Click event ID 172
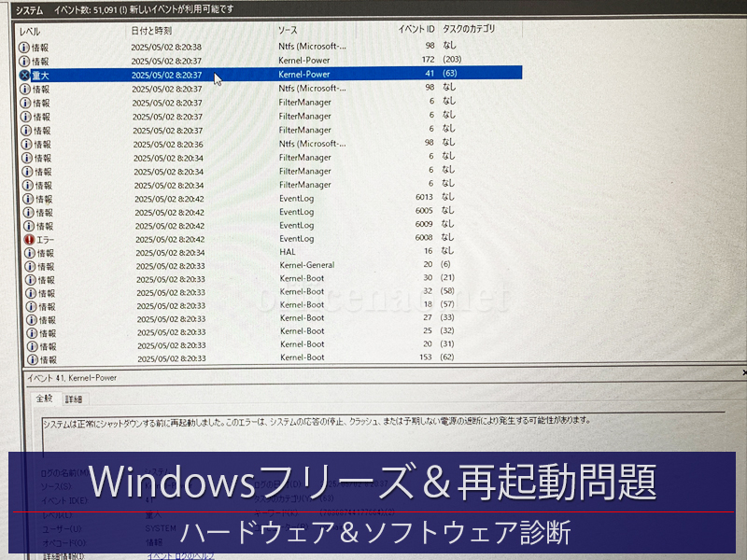747x560 pixels. click(428, 60)
